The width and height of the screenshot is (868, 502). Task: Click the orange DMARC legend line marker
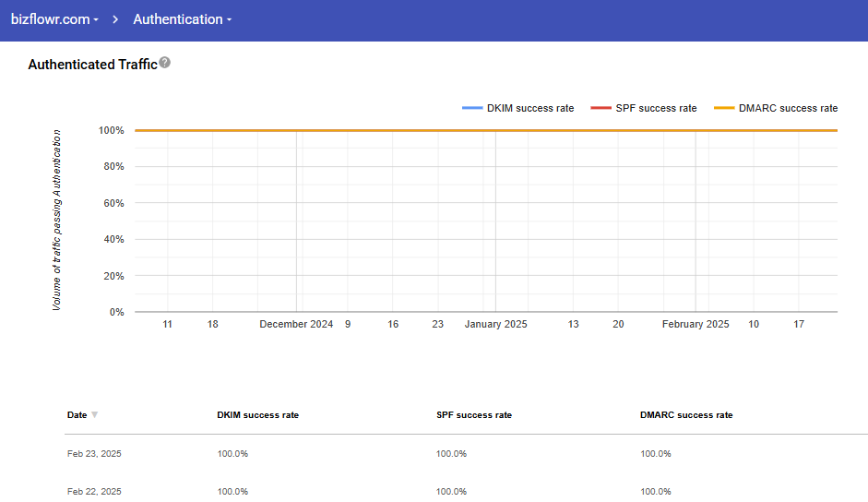coord(724,108)
